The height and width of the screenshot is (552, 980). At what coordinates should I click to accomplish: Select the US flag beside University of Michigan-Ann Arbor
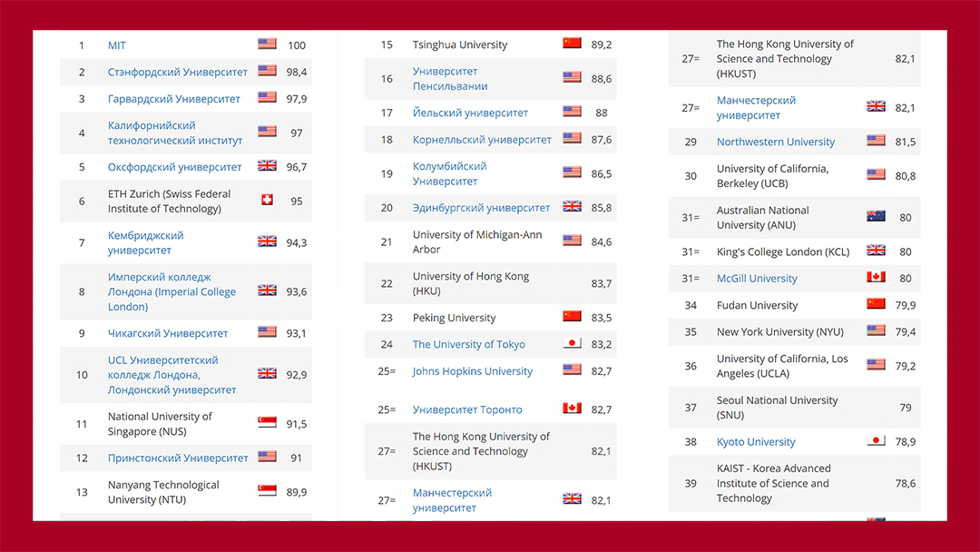point(572,241)
